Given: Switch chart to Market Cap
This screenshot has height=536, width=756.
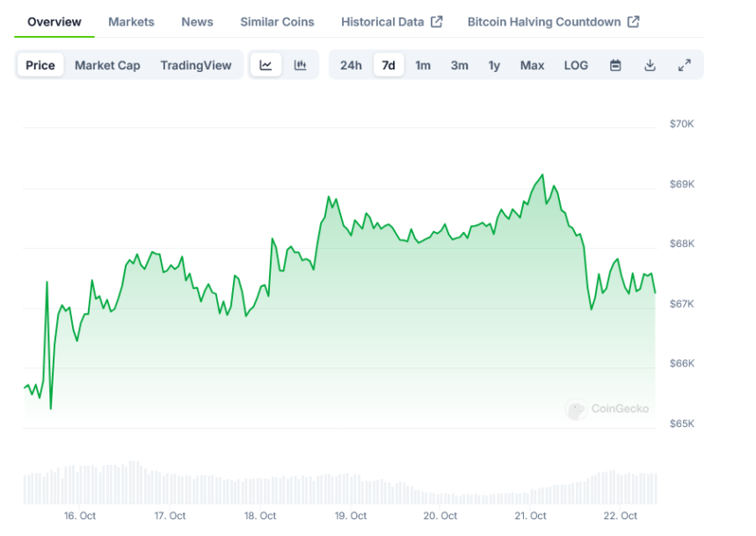Looking at the screenshot, I should tap(107, 65).
